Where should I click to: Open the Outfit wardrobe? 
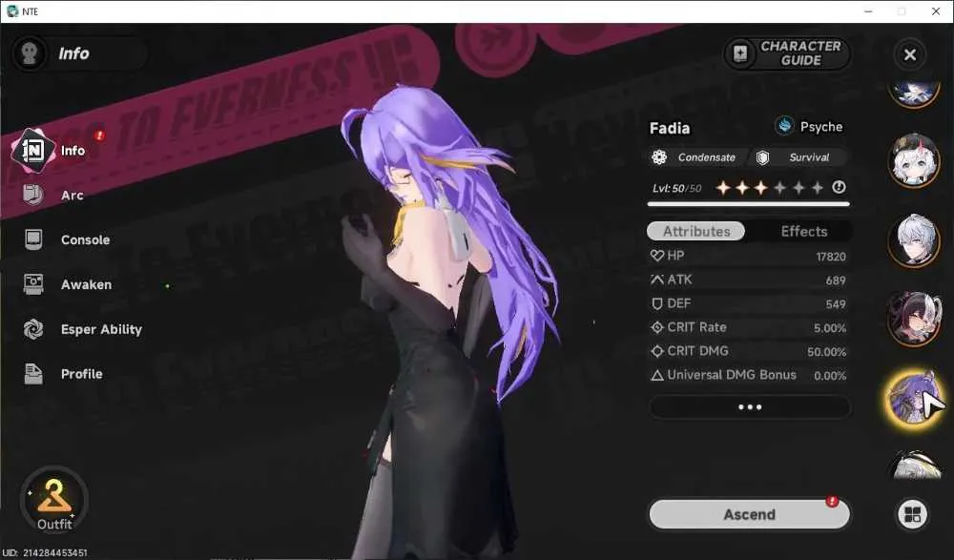pyautogui.click(x=54, y=501)
